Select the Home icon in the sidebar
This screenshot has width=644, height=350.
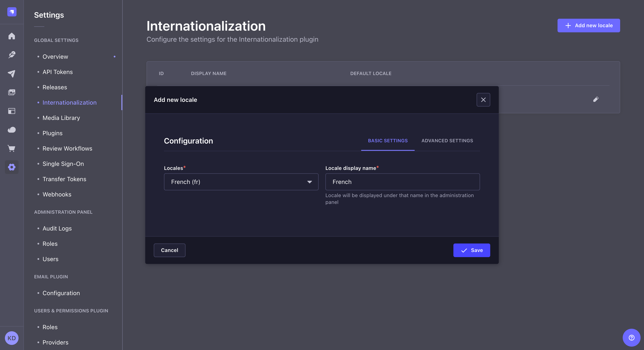tap(12, 36)
